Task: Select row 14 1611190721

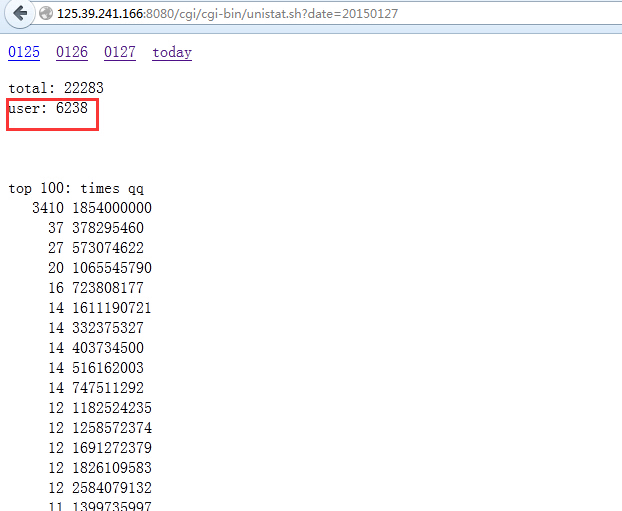Action: 100,308
